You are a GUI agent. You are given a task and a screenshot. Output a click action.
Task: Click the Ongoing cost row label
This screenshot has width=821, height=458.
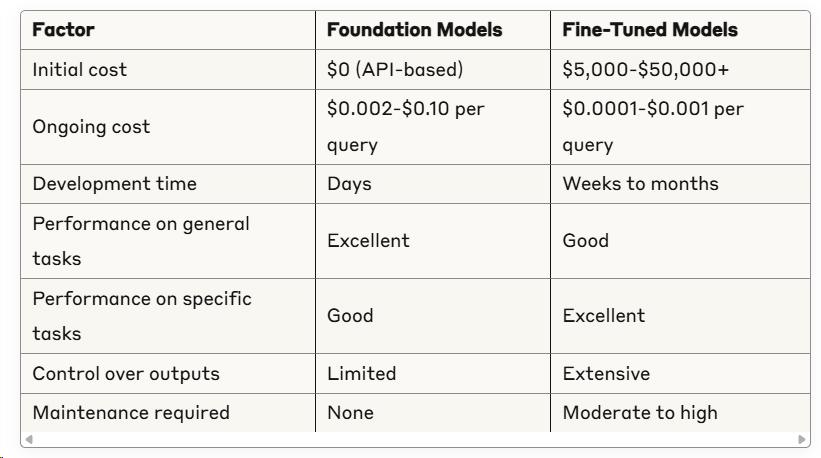[x=91, y=127]
